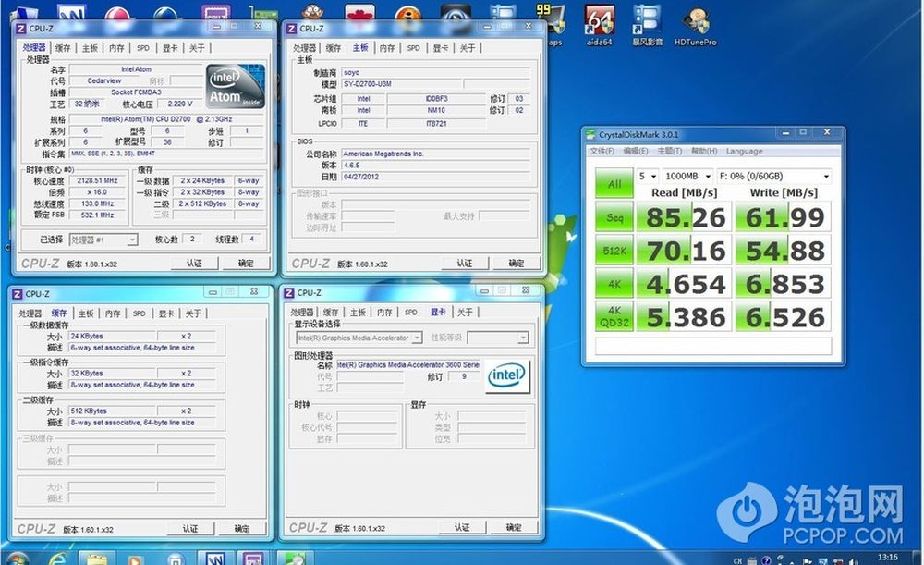Open Internet Explorer from the taskbar
This screenshot has width=924, height=565.
click(x=57, y=558)
